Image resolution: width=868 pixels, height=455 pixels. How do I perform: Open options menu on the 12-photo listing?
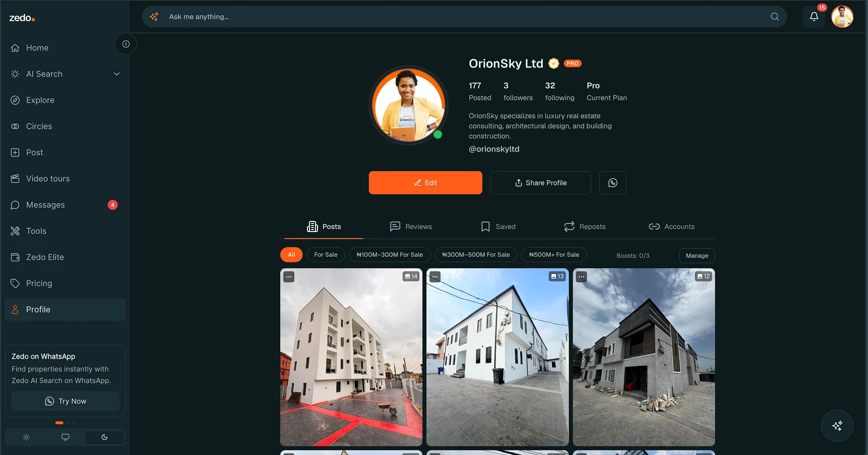(581, 276)
